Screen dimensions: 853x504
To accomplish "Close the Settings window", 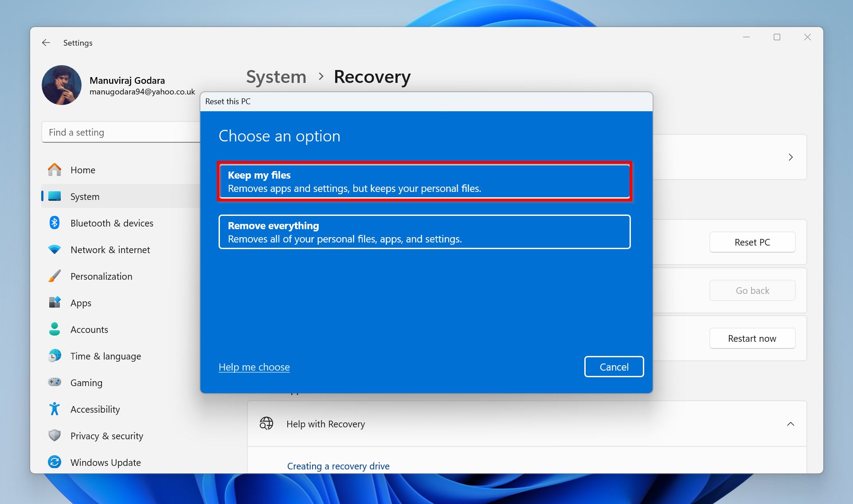I will (x=807, y=37).
